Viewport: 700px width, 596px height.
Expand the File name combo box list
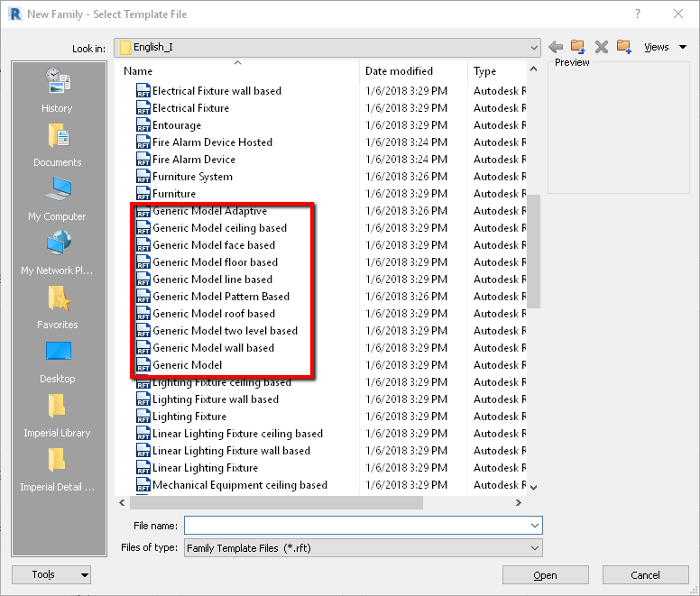point(535,526)
